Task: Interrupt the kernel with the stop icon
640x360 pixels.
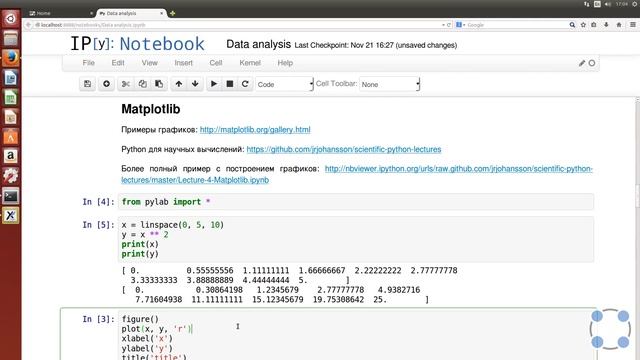Action: click(230, 84)
